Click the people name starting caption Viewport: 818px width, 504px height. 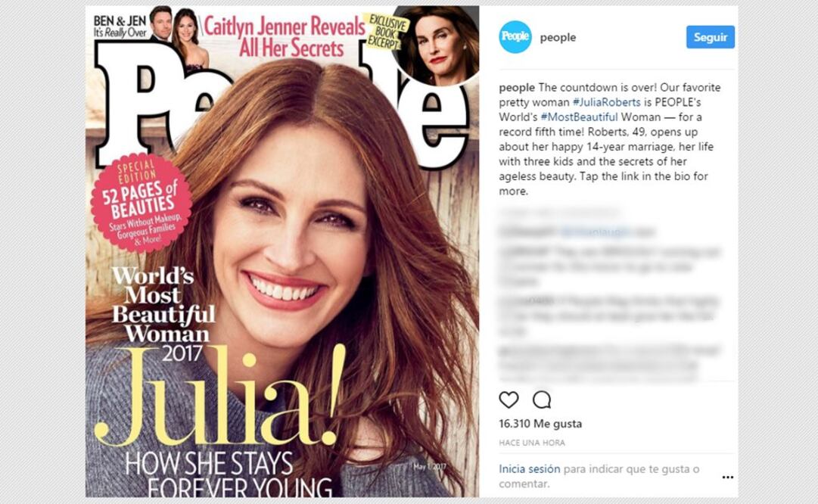click(x=517, y=87)
